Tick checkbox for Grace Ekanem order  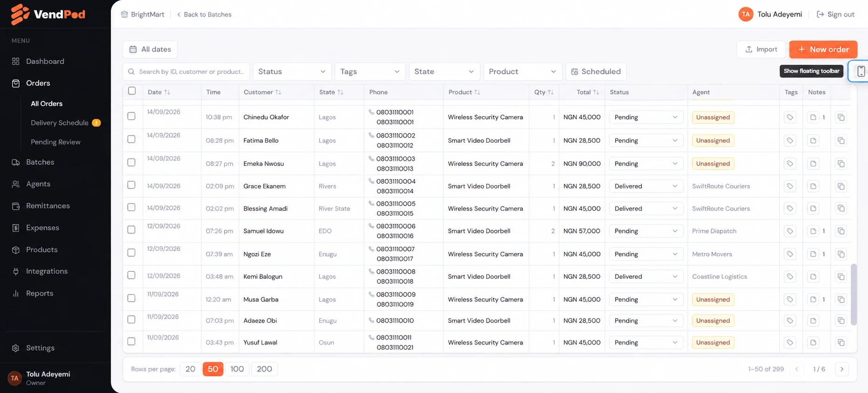point(131,185)
